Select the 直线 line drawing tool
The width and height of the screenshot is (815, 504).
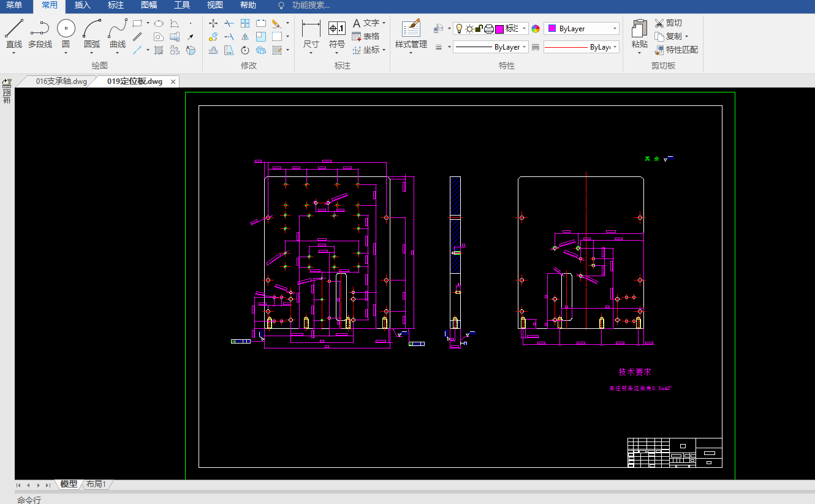click(x=14, y=34)
